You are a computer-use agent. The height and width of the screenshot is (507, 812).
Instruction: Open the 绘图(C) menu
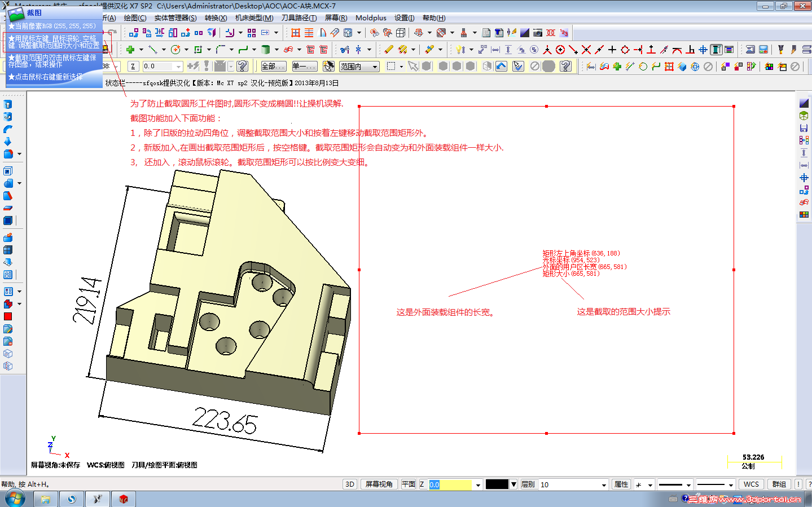pos(135,18)
